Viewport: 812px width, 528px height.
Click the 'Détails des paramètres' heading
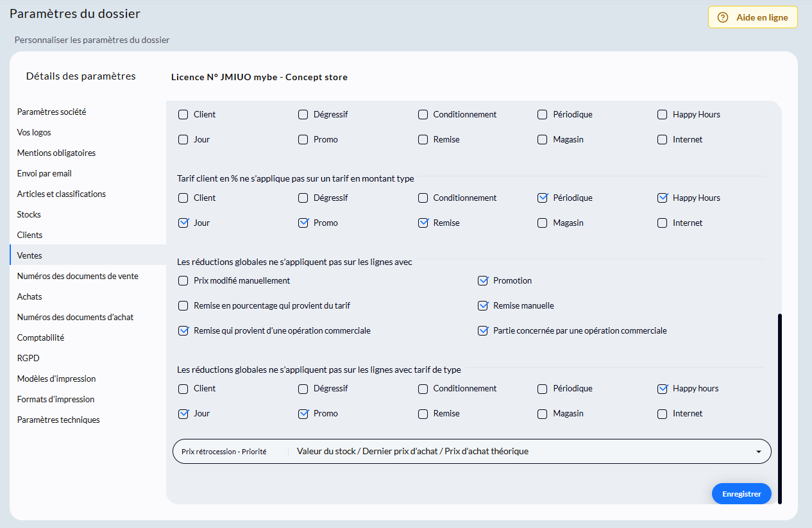pos(81,76)
